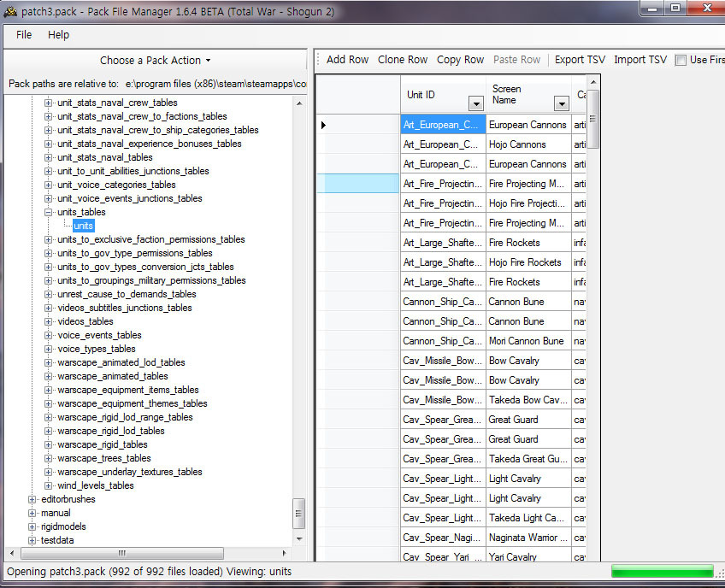
Task: Open the Help menu
Action: (59, 35)
